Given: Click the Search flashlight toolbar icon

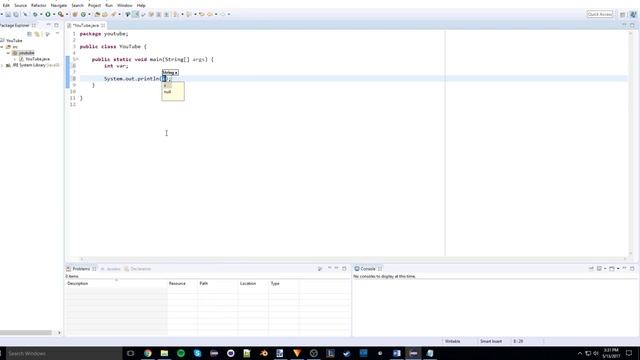Looking at the screenshot, I should pyautogui.click(x=114, y=14).
